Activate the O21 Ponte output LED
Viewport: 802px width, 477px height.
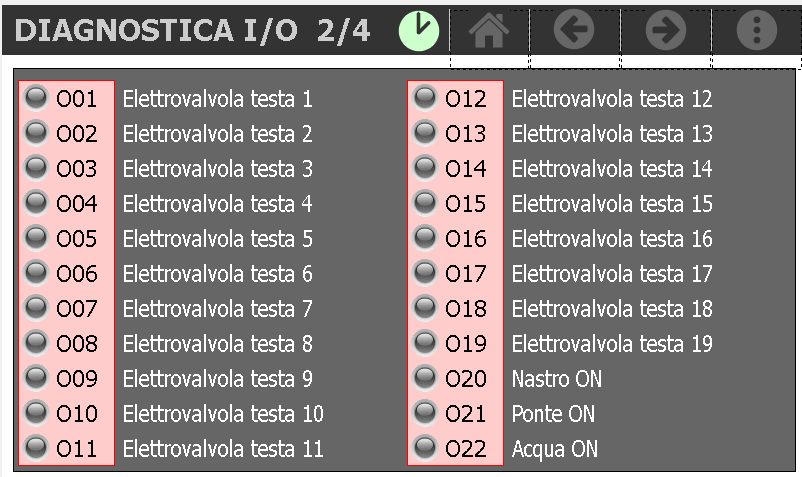pyautogui.click(x=426, y=413)
